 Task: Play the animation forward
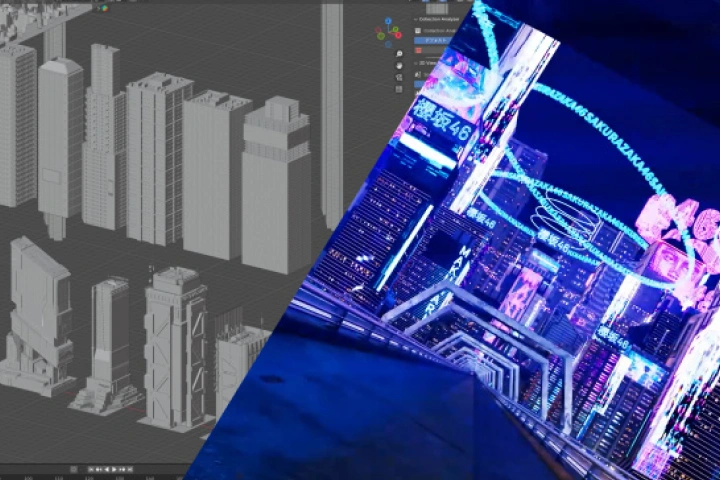tap(114, 469)
